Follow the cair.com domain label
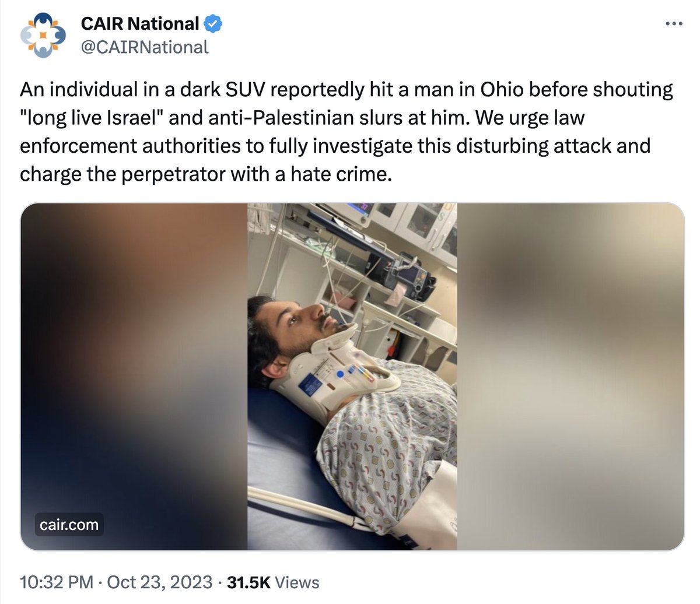 (x=69, y=525)
